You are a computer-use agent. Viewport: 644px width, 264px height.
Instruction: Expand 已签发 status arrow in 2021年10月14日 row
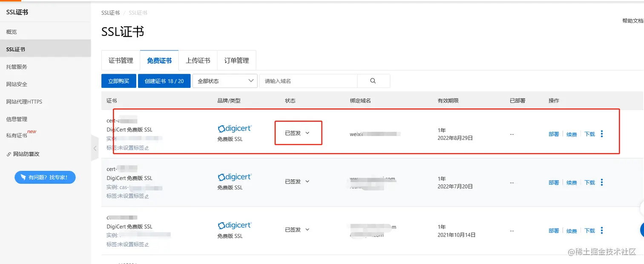[308, 229]
